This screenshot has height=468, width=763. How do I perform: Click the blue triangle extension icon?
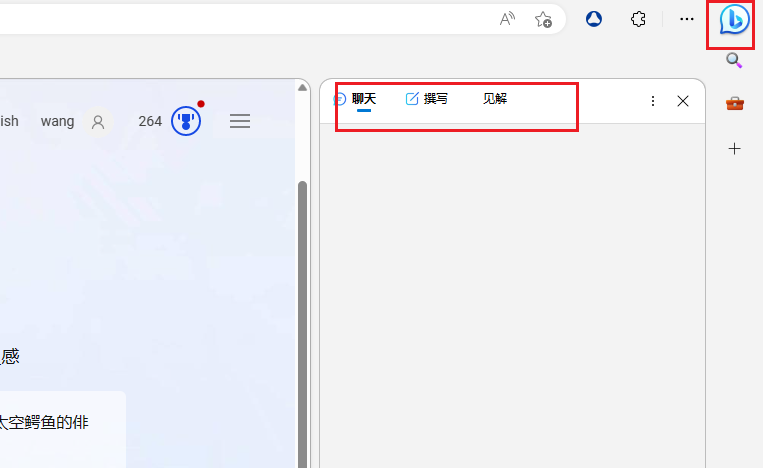click(594, 19)
